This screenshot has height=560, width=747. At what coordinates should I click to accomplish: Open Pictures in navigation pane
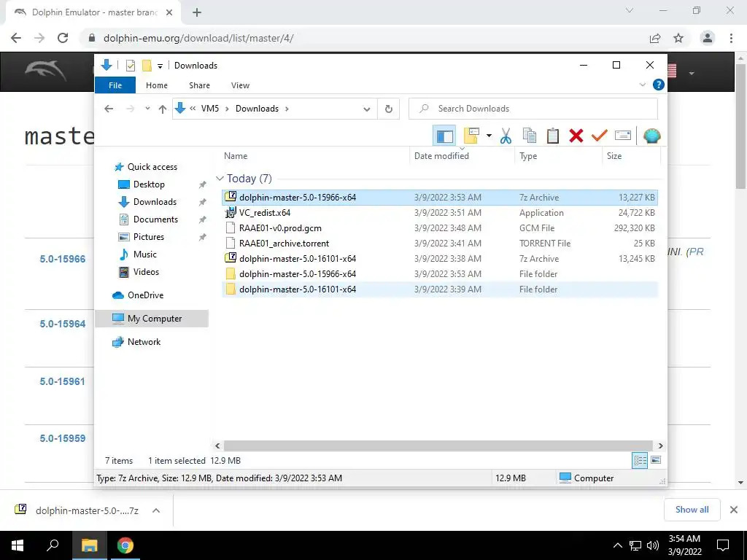click(148, 237)
